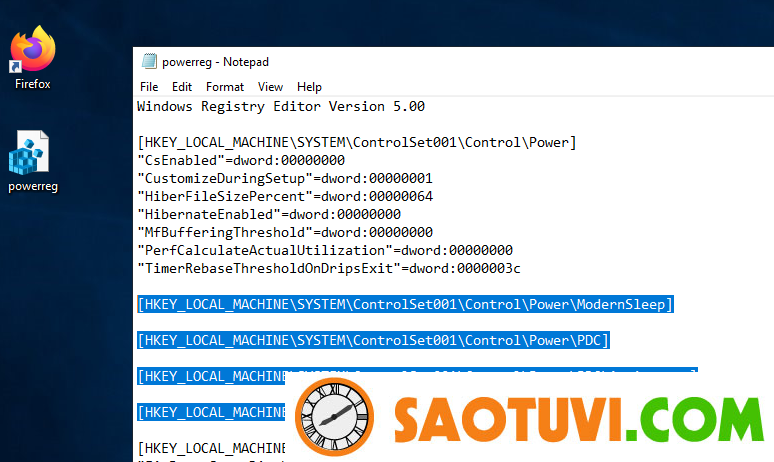Click the Notepad icon in the title bar

point(149,61)
